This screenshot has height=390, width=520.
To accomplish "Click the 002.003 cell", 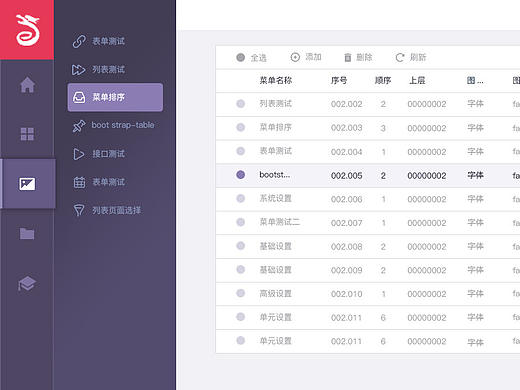I will tap(347, 128).
